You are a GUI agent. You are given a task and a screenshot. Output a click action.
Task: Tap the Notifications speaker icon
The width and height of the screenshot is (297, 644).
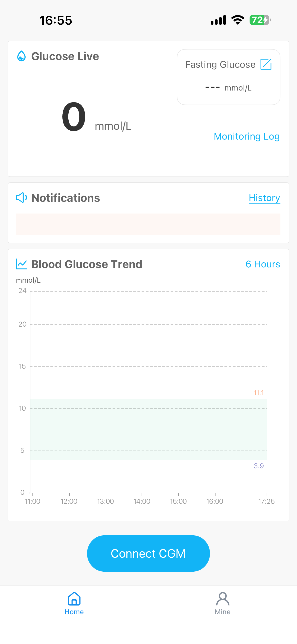(x=21, y=198)
